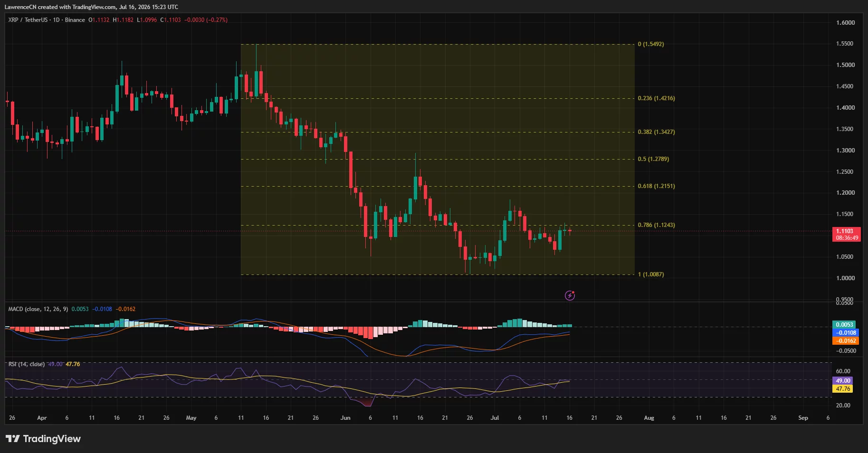Click the signal line value tag -0.0162
868x453 pixels.
point(845,341)
